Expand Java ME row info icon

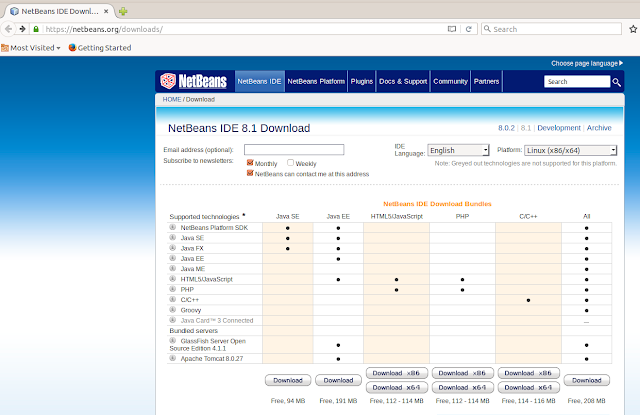click(x=173, y=269)
